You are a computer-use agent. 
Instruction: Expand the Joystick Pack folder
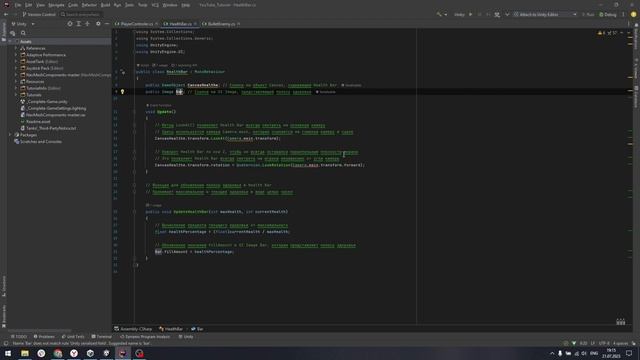16,68
